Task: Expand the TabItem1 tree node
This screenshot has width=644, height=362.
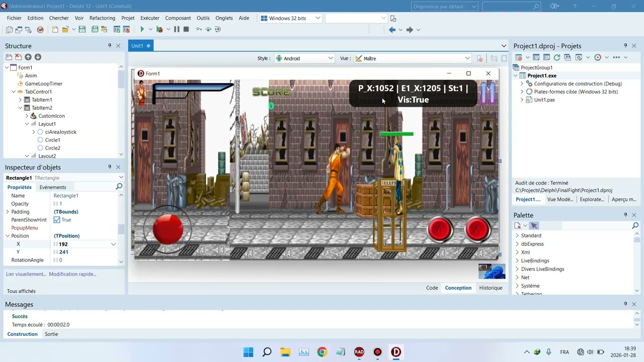Action: click(21, 100)
